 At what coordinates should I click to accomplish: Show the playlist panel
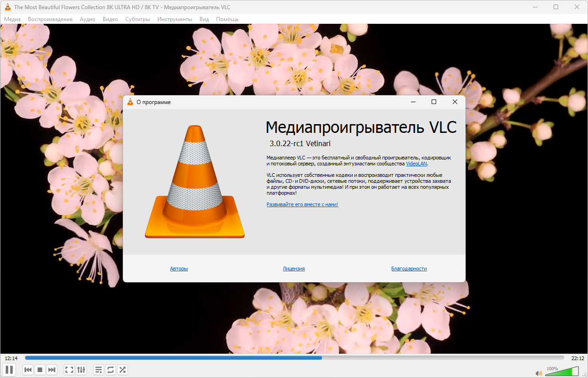click(99, 370)
